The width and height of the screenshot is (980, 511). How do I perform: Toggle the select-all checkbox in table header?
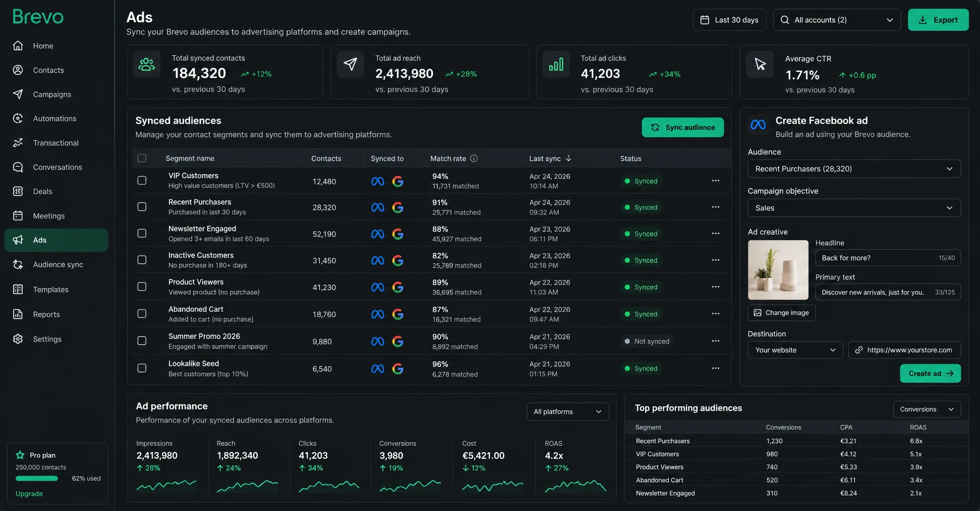point(142,158)
